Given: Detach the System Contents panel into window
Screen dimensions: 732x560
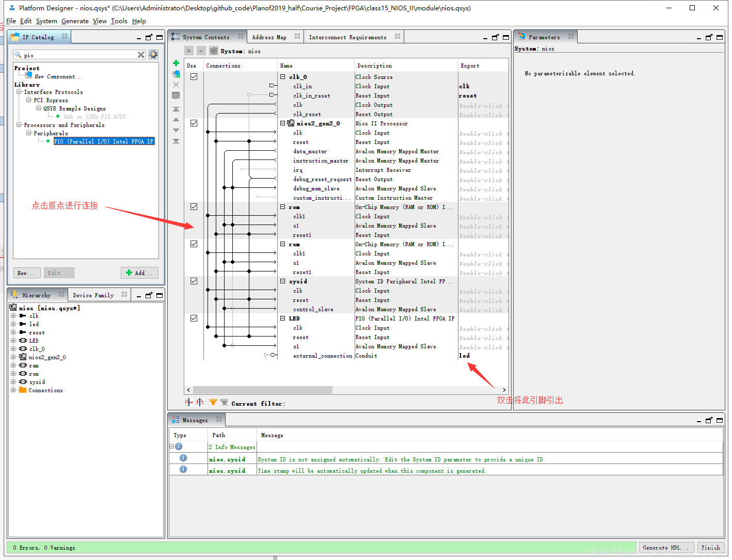Looking at the screenshot, I should (x=496, y=37).
